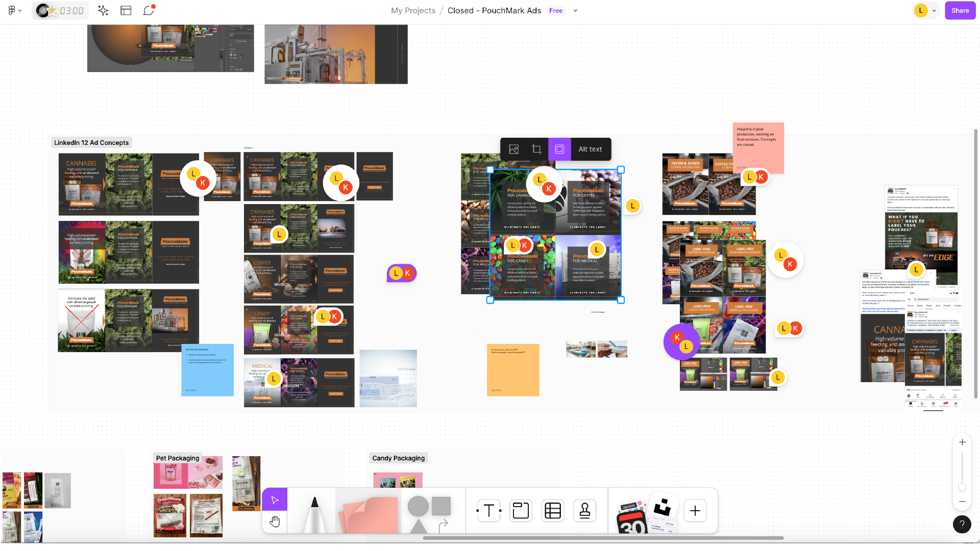Select the LinkedIn 12 Ad Concepts label
The image size is (980, 551).
tap(91, 143)
